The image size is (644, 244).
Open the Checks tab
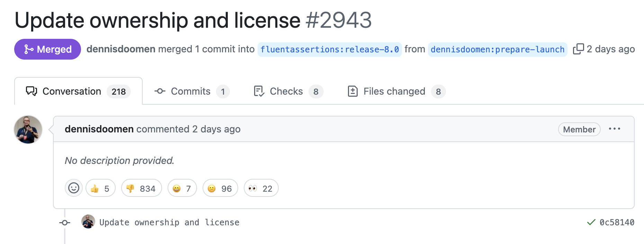pos(288,91)
